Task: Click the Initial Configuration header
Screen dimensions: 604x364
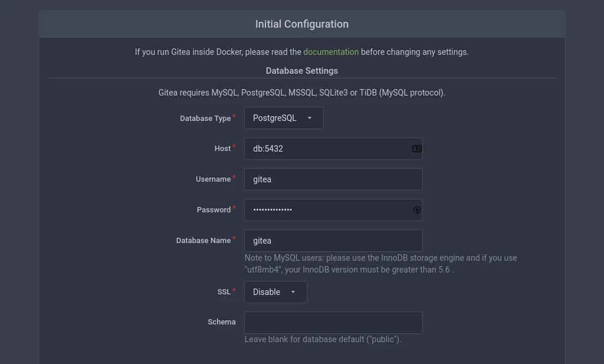Action: tap(302, 24)
